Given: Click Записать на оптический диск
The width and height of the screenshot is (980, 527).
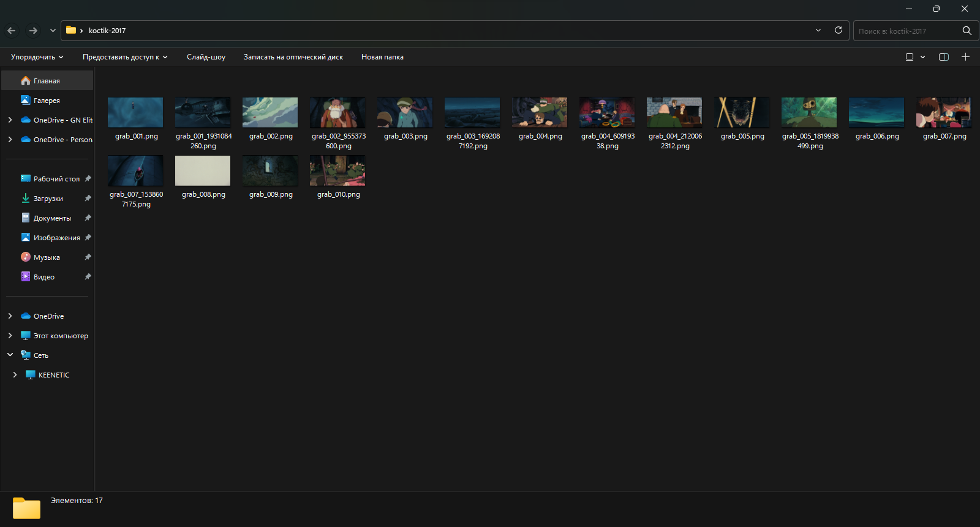Looking at the screenshot, I should pyautogui.click(x=293, y=57).
